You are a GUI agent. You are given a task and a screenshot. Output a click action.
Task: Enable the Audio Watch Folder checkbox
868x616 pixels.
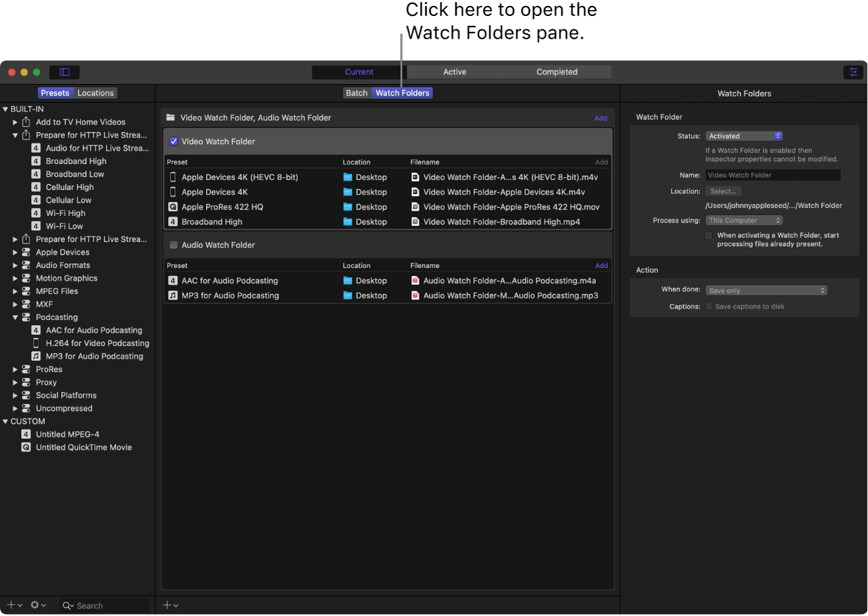pyautogui.click(x=174, y=245)
